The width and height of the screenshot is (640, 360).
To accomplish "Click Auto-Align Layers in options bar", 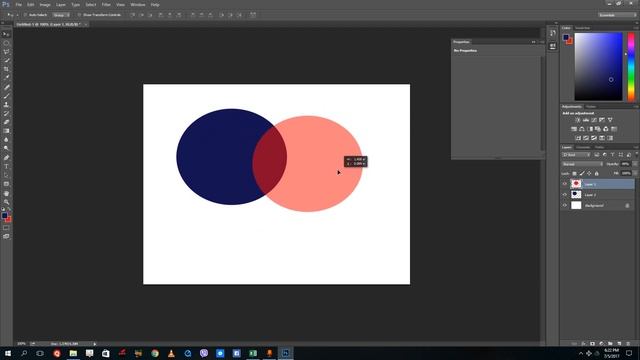I will click(x=253, y=15).
